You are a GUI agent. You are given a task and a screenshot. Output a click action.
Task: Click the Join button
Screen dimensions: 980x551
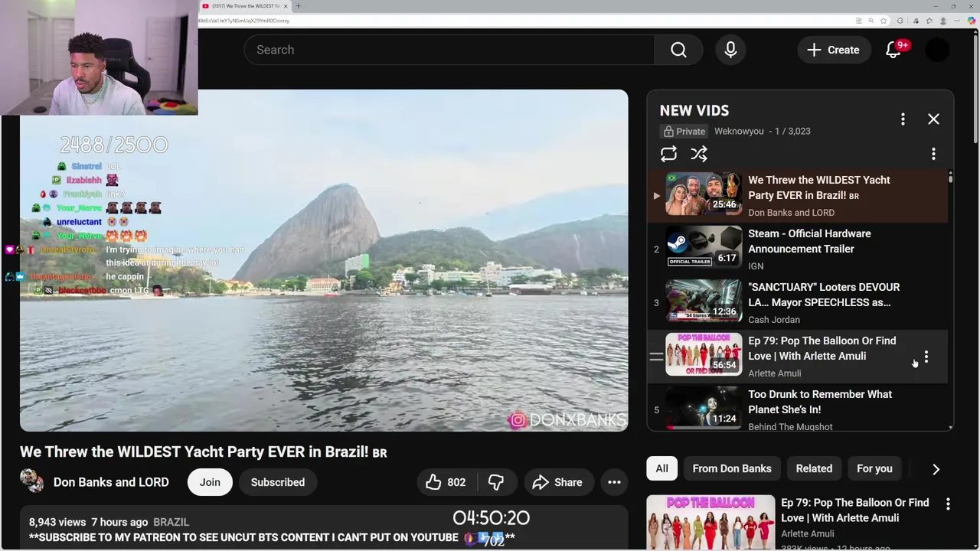click(210, 482)
